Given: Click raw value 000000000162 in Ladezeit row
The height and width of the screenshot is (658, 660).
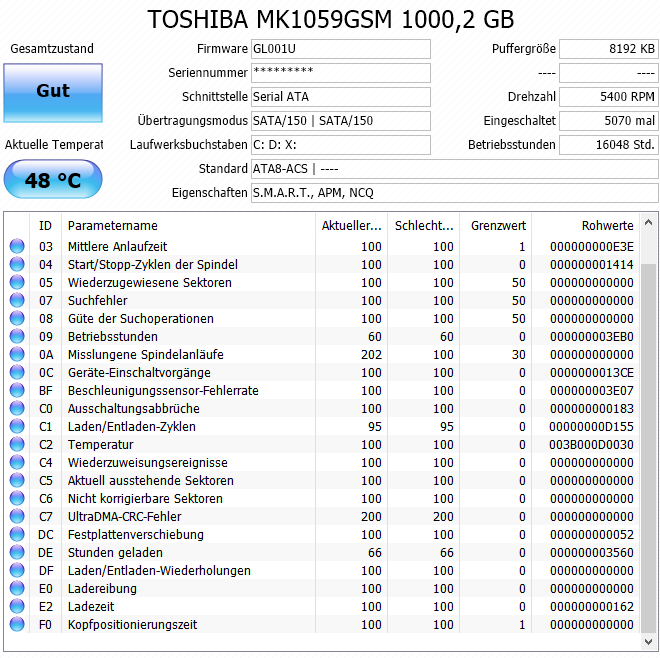Looking at the screenshot, I should click(591, 607).
